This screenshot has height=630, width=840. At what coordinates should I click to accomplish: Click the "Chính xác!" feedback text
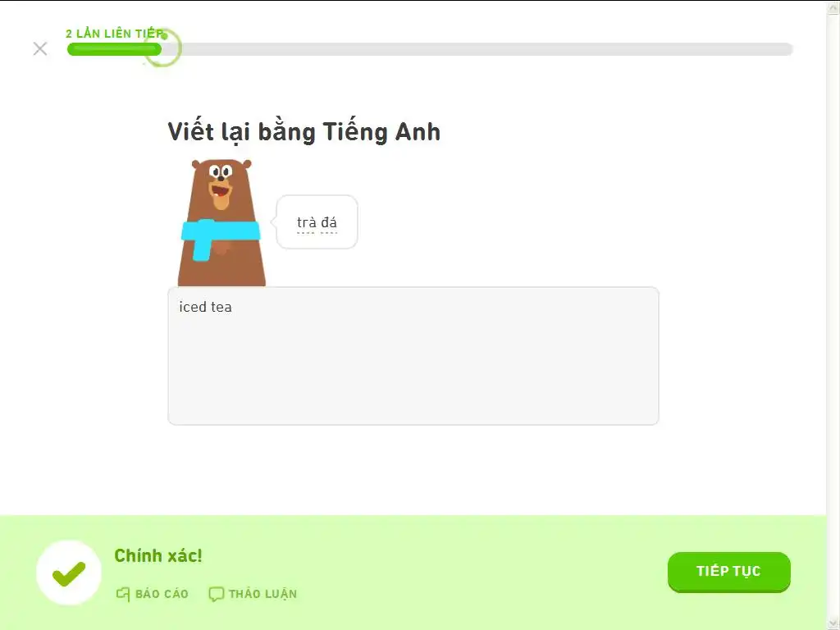click(158, 555)
